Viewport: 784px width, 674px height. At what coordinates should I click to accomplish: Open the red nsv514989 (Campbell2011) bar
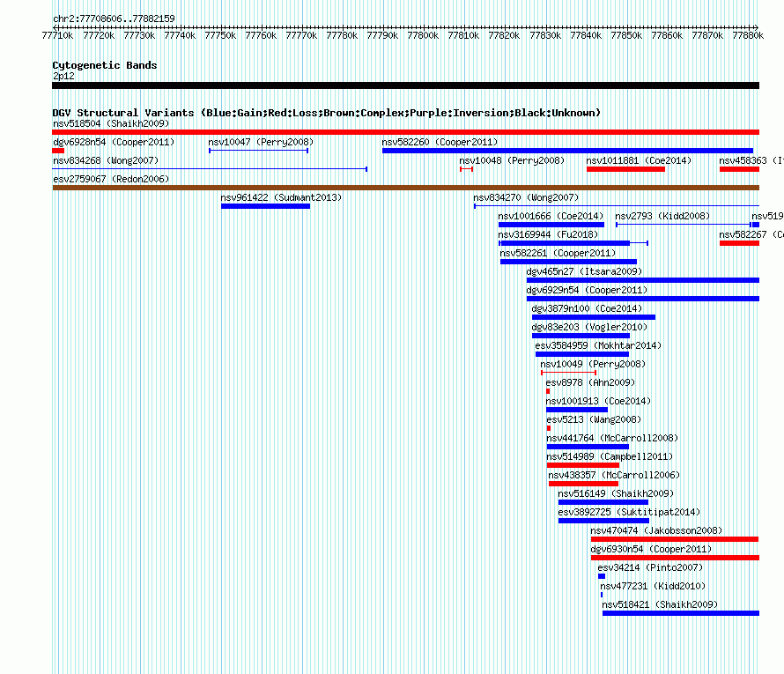tap(583, 465)
